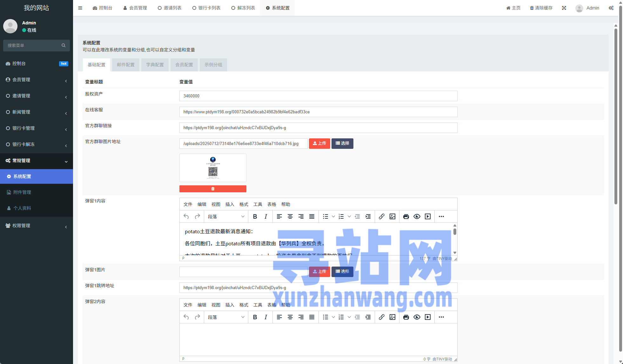The image size is (623, 364).
Task: Click the 弹窗1内容 editor scrollbar
Action: click(x=455, y=232)
